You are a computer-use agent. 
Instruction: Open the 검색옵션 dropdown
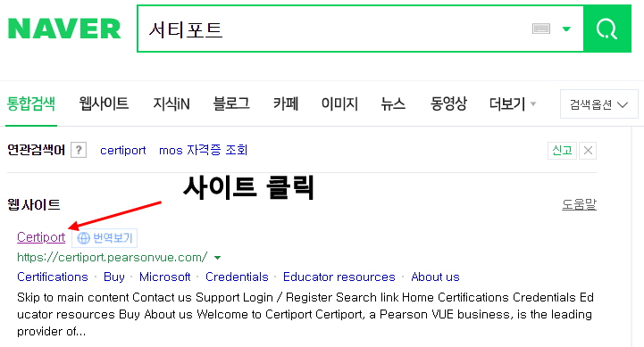click(x=598, y=104)
